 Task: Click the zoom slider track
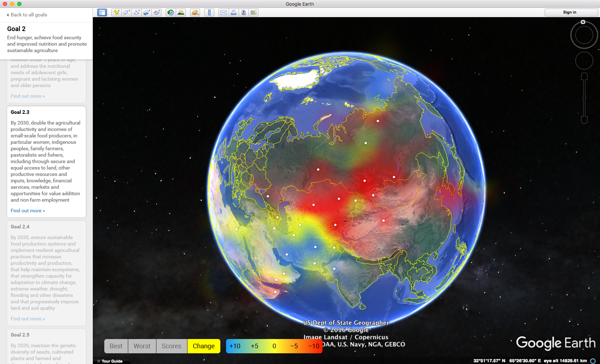pos(584,98)
